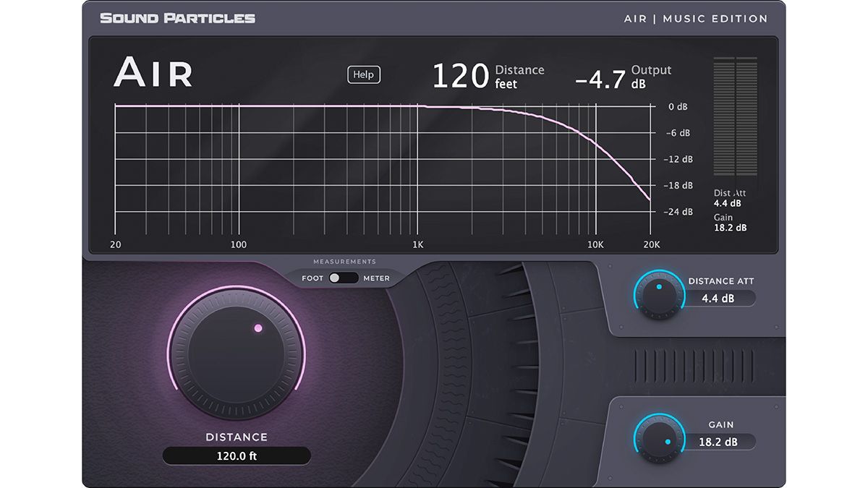The image size is (868, 488).
Task: Select the Distance Att knob
Action: [x=659, y=295]
